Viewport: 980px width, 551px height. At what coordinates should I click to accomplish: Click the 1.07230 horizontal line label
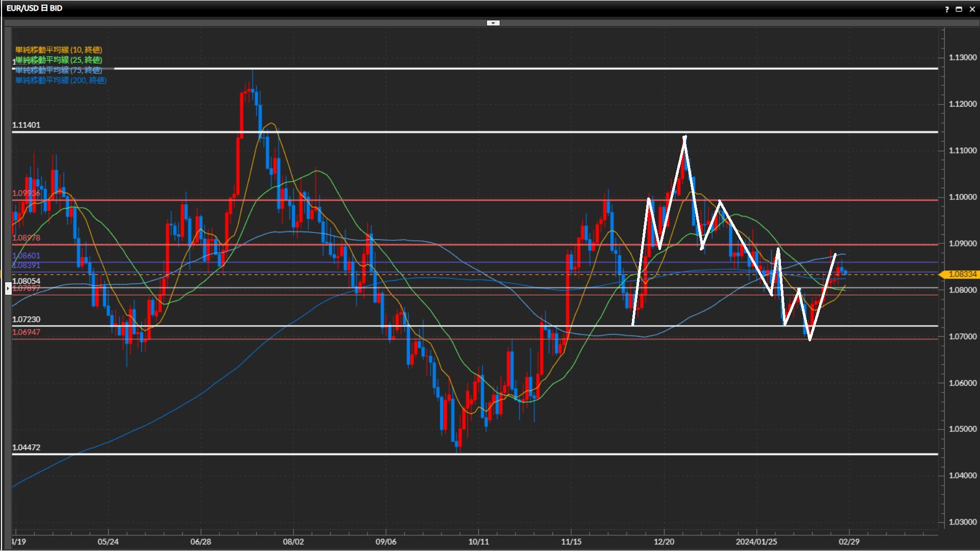(26, 319)
